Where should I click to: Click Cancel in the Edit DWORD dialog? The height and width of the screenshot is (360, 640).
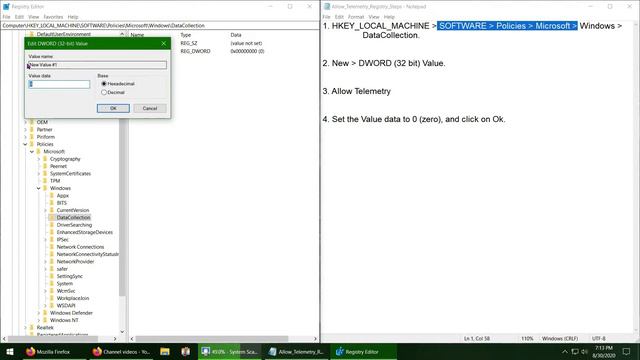point(150,108)
